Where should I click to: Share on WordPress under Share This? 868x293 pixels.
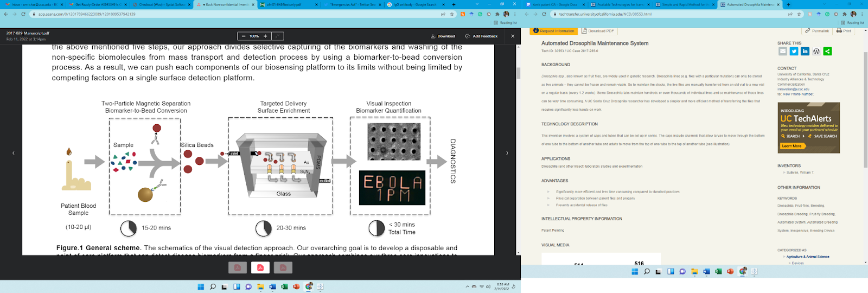click(x=816, y=51)
